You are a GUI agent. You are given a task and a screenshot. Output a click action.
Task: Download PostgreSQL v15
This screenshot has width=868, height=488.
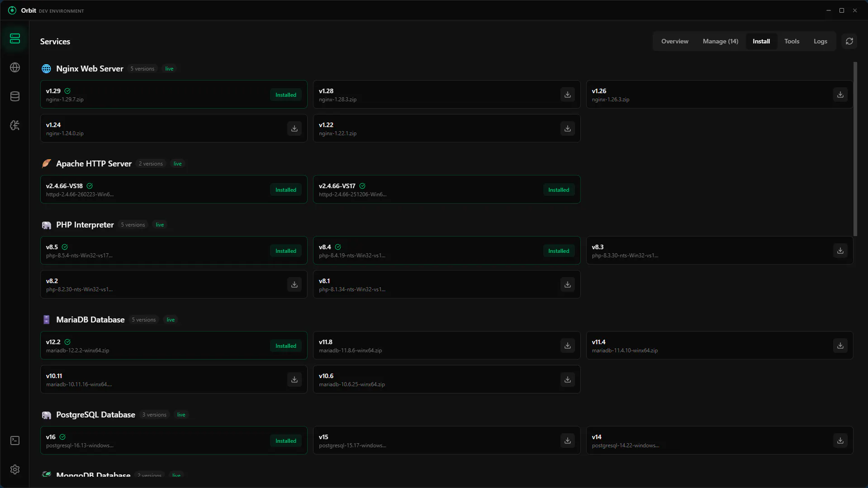pos(567,441)
